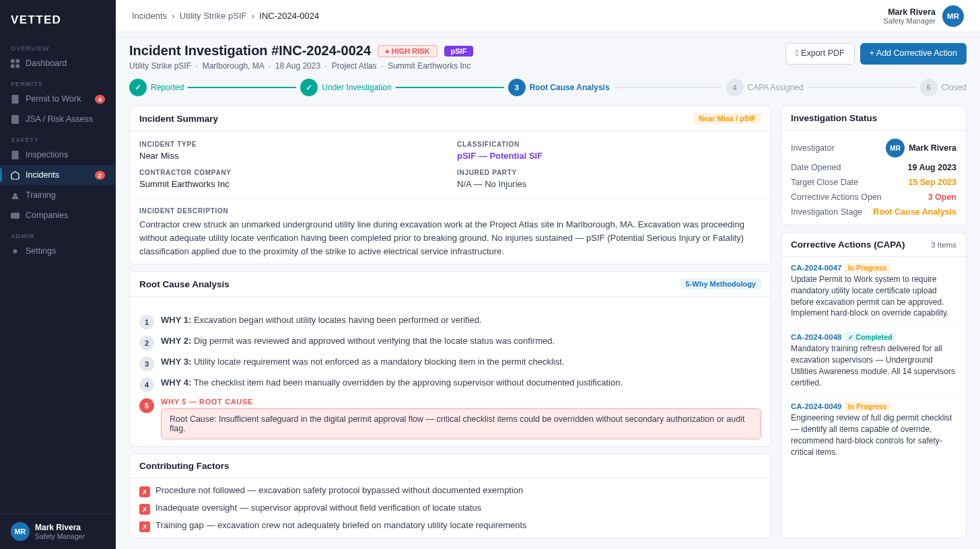
Task: Select the Companies icon in the sidebar
Action: pyautogui.click(x=15, y=215)
